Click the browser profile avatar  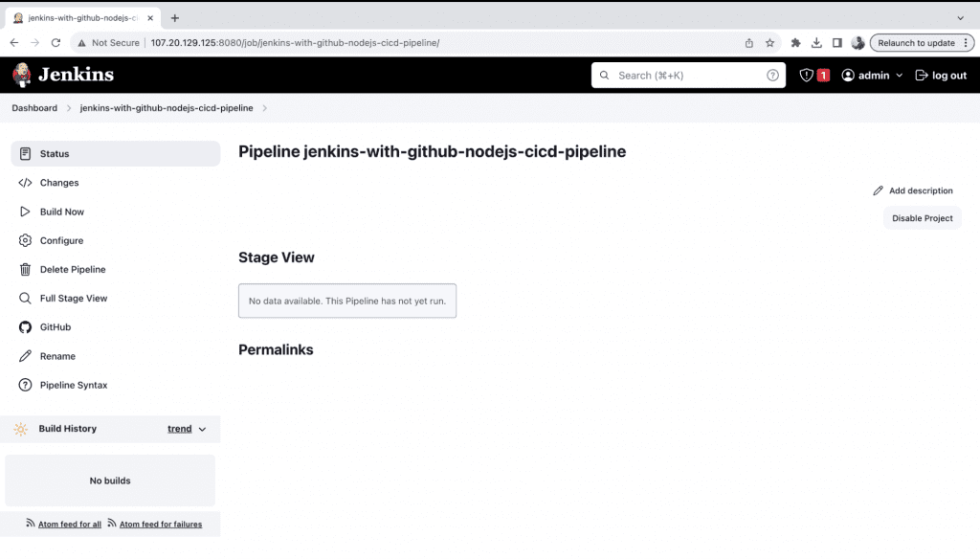858,42
